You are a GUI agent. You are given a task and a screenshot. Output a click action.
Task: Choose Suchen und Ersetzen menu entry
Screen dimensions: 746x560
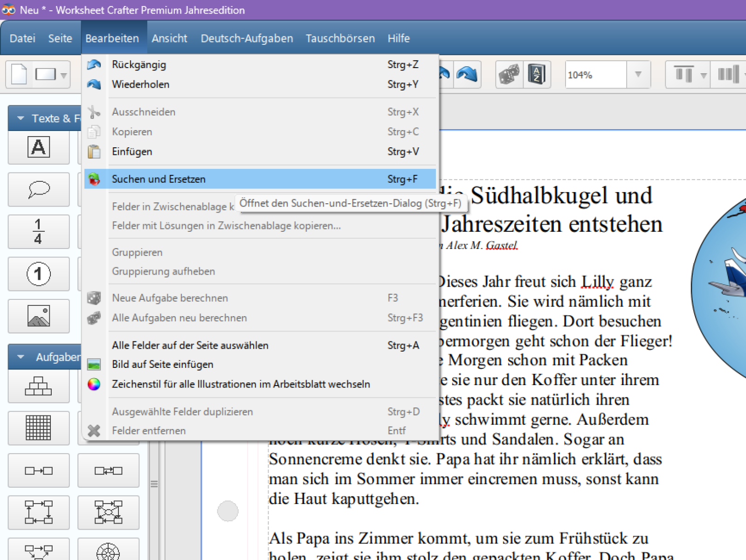(159, 179)
